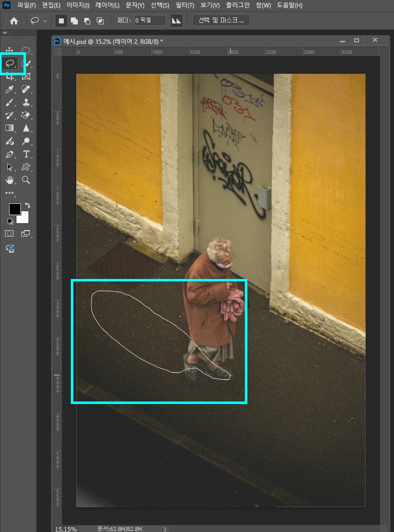Viewport: 394px width, 532px height.
Task: Select the Brush tool
Action: [10, 102]
